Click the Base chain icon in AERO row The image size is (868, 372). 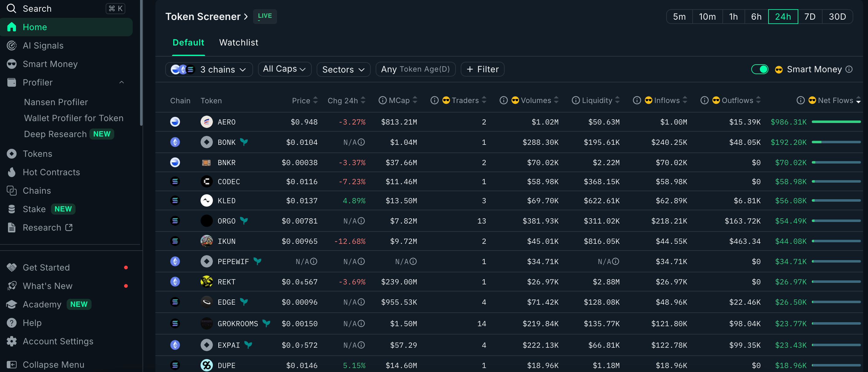(175, 122)
